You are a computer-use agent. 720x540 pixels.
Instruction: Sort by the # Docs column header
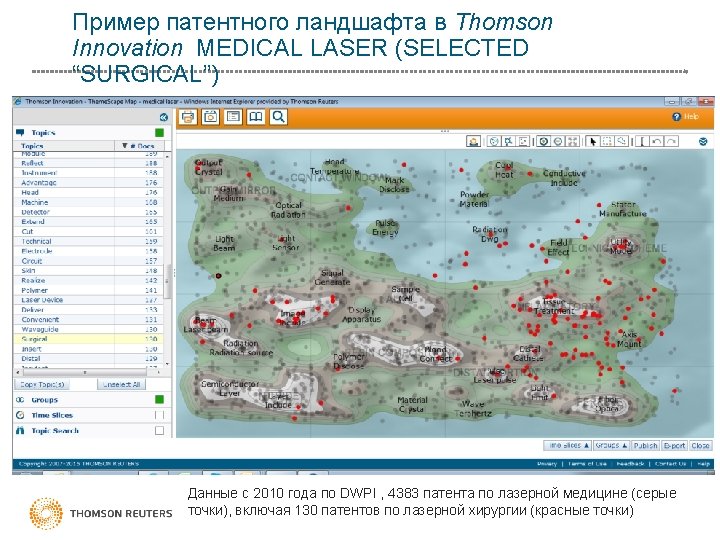(x=142, y=146)
